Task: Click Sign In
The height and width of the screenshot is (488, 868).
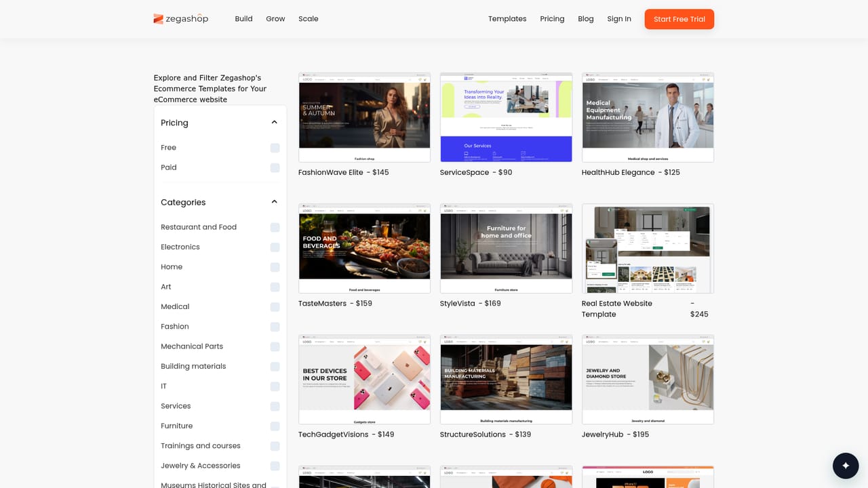Action: pos(619,19)
